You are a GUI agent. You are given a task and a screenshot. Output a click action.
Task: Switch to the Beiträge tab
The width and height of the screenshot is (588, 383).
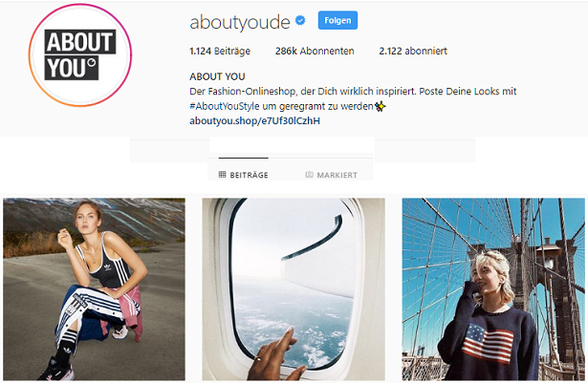click(244, 174)
